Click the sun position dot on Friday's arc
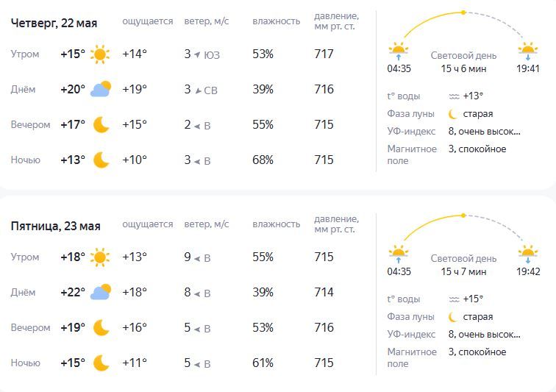 [463, 215]
